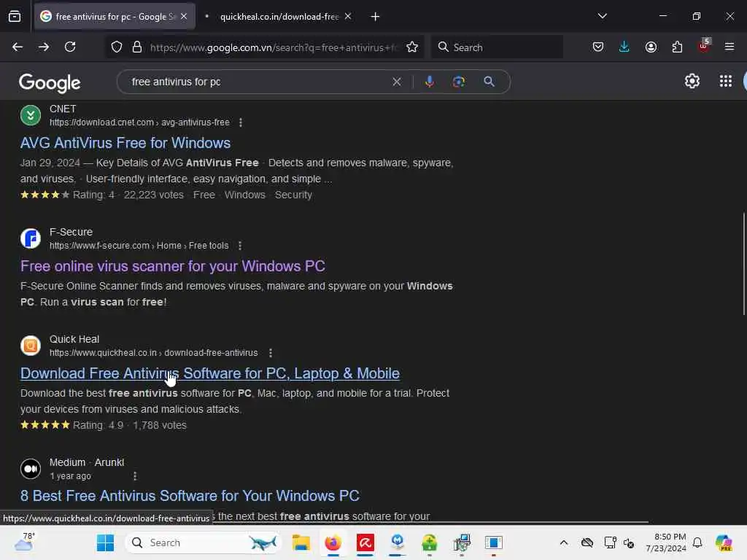Open the https://www.quickheal.co.in result URL
This screenshot has height=560, width=747.
[153, 353]
